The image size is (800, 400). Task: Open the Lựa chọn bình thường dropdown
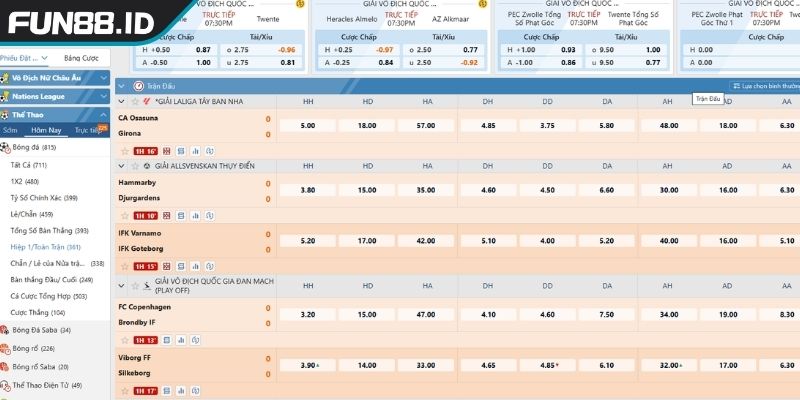(x=762, y=86)
